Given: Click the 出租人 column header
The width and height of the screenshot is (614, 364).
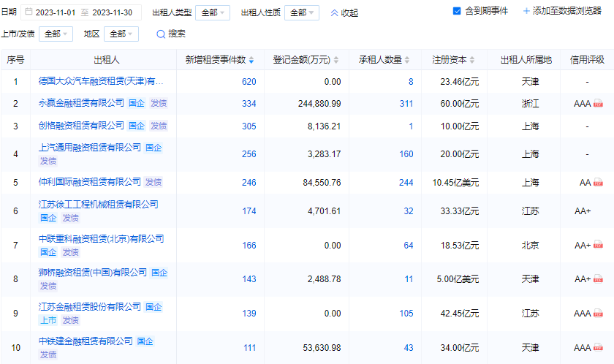Looking at the screenshot, I should pos(107,60).
